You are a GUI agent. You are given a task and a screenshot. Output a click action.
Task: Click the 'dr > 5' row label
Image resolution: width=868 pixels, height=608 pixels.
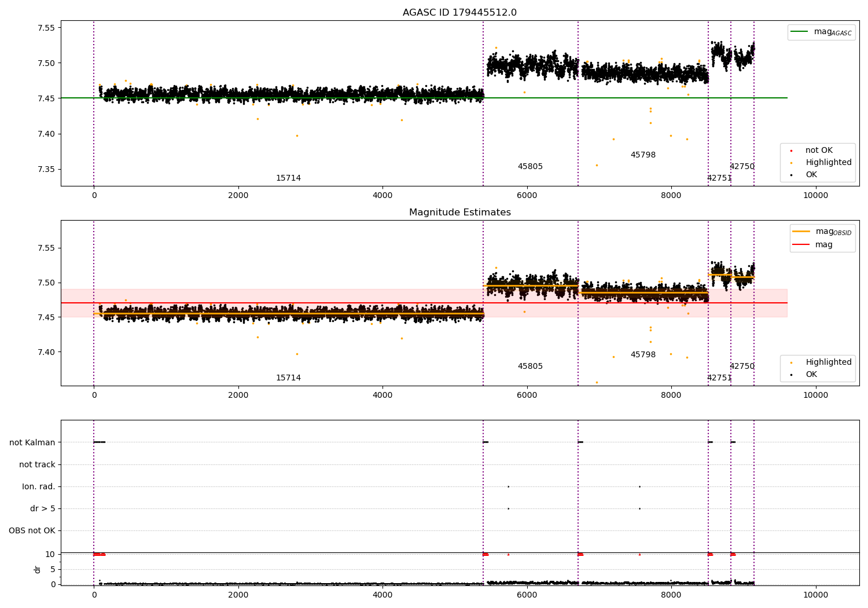tap(43, 508)
